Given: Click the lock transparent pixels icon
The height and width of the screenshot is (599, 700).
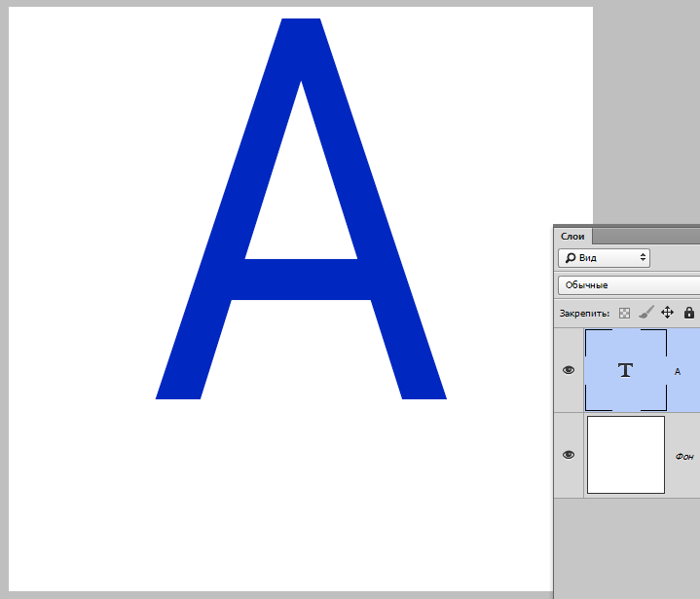Looking at the screenshot, I should pyautogui.click(x=625, y=313).
